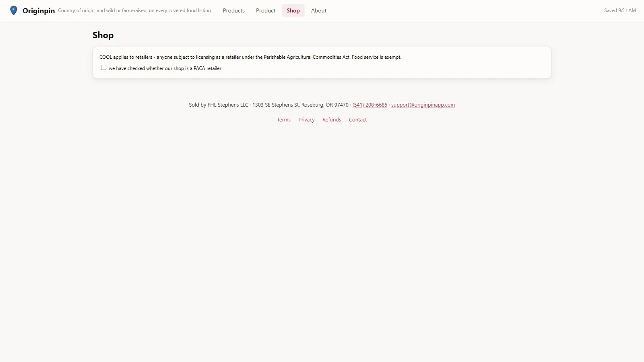The height and width of the screenshot is (362, 644).
Task: Open the Products nav tab
Action: (234, 10)
